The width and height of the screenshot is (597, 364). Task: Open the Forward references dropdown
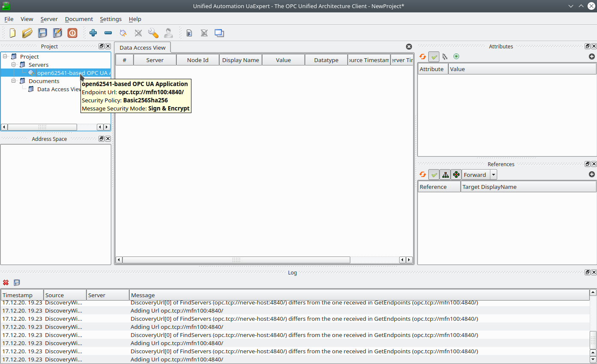pyautogui.click(x=493, y=174)
